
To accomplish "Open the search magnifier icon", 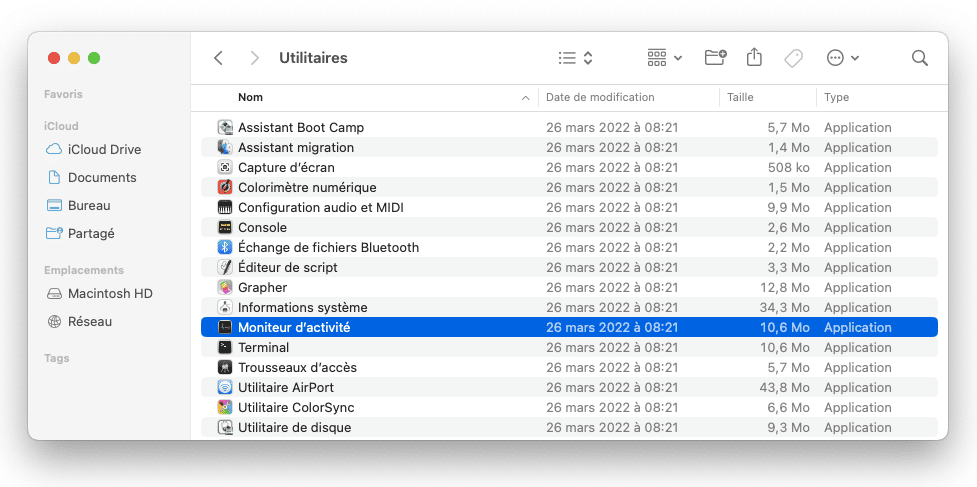I will [x=920, y=58].
